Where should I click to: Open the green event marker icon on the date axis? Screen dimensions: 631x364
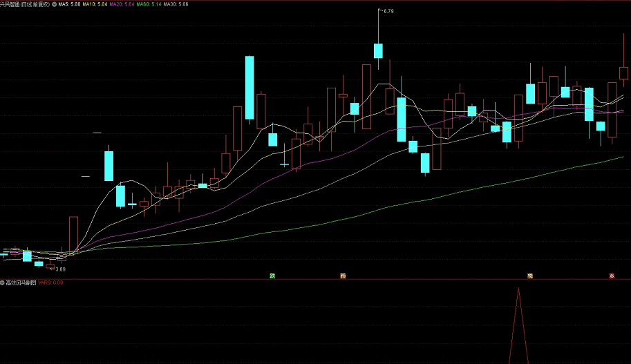272,276
